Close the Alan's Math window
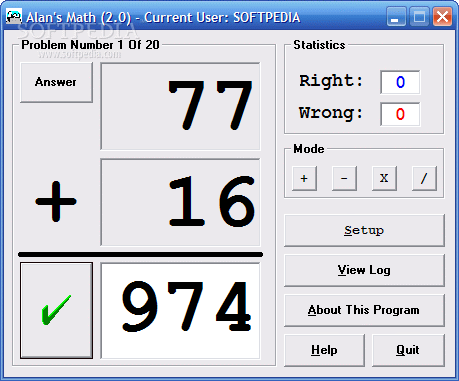 click(442, 16)
